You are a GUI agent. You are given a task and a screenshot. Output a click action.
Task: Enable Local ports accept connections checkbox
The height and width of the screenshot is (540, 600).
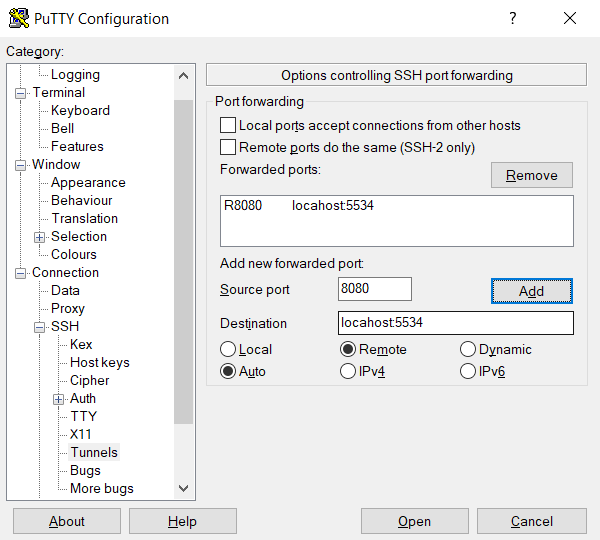point(228,125)
